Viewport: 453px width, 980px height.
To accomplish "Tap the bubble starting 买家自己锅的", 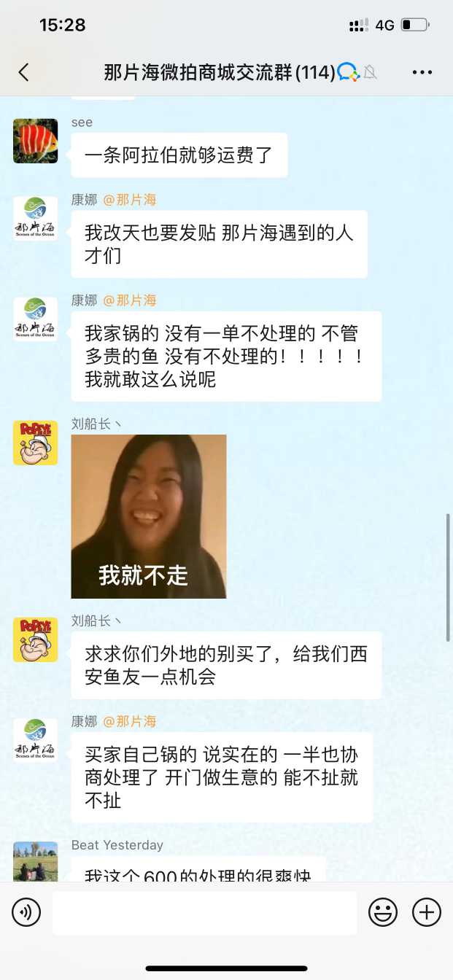I will tap(222, 777).
